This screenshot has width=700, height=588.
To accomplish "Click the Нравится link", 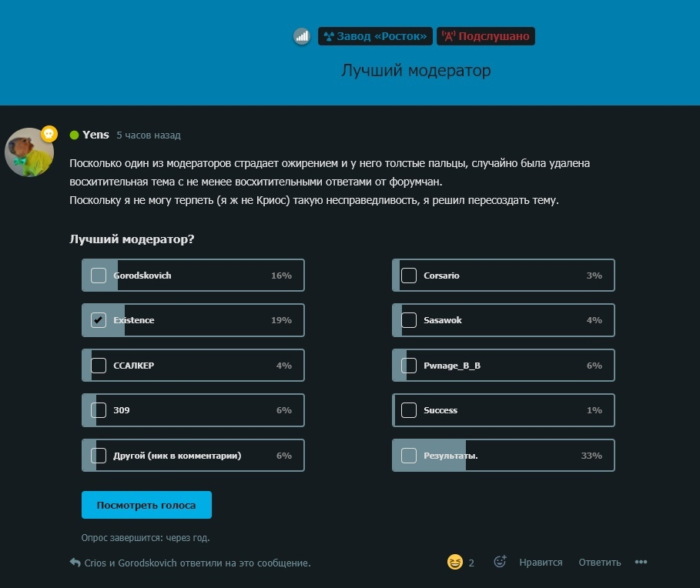I will tap(541, 562).
